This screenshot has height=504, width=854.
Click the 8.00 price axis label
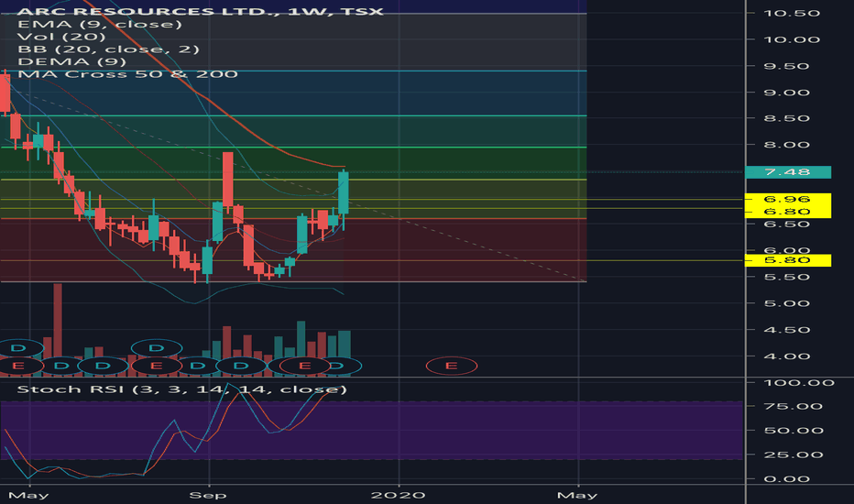[x=786, y=145]
